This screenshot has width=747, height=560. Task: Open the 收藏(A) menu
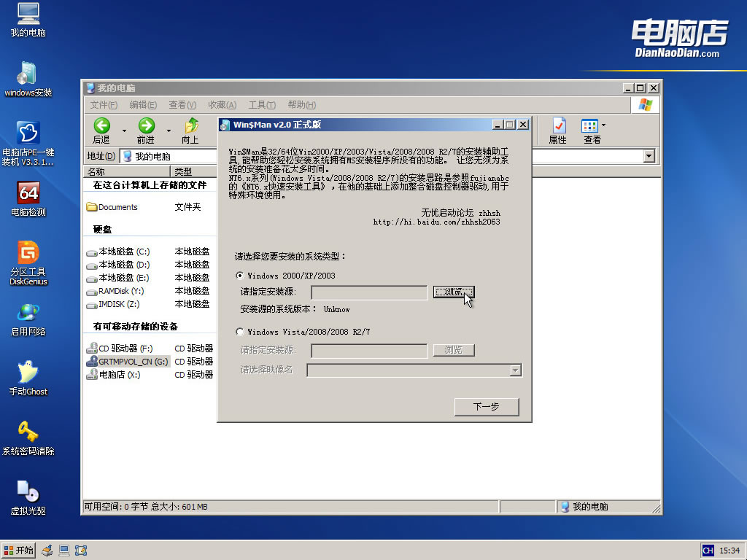(222, 105)
